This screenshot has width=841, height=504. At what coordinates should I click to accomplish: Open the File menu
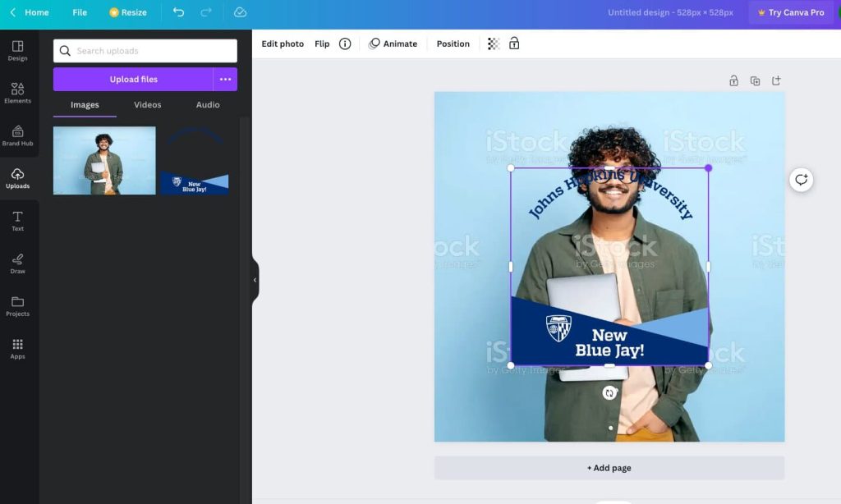(x=80, y=11)
